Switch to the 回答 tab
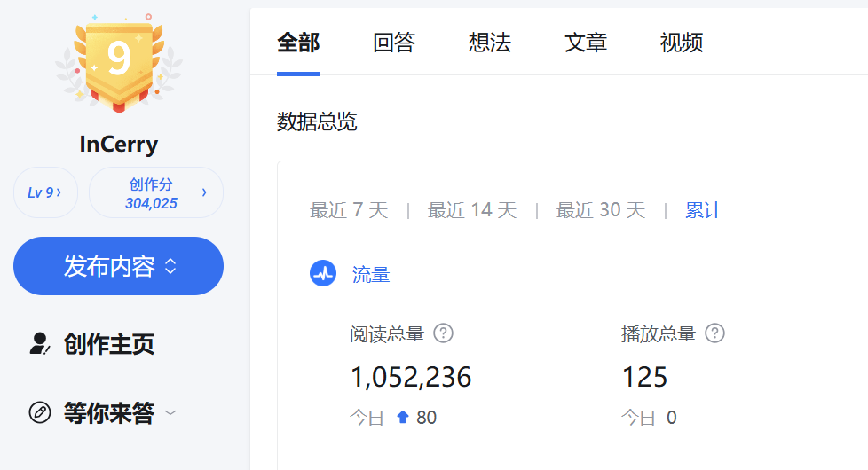The image size is (868, 470). (x=394, y=43)
